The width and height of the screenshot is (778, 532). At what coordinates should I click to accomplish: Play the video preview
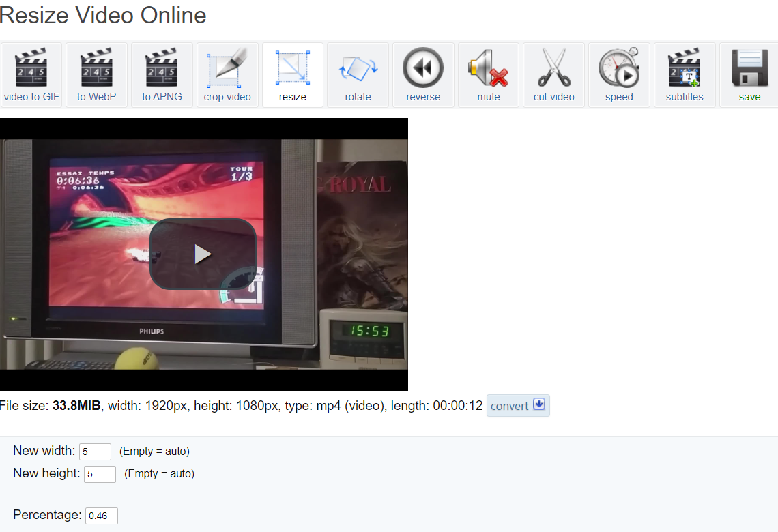203,254
